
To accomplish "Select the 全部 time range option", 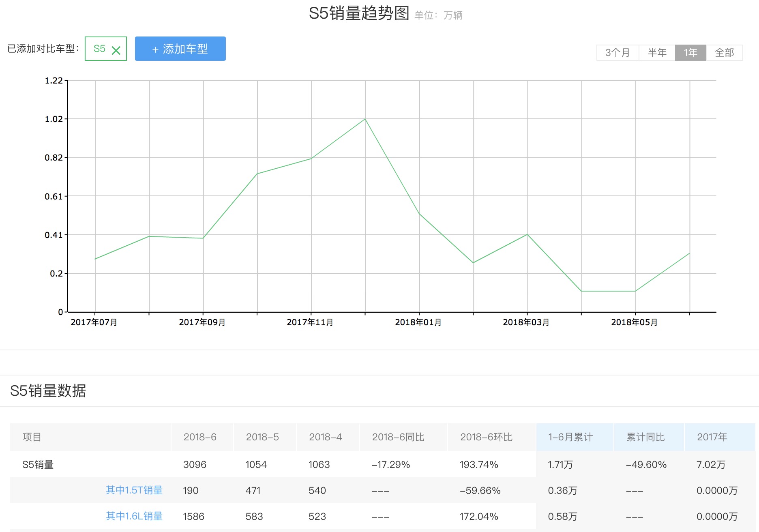I will tap(724, 52).
